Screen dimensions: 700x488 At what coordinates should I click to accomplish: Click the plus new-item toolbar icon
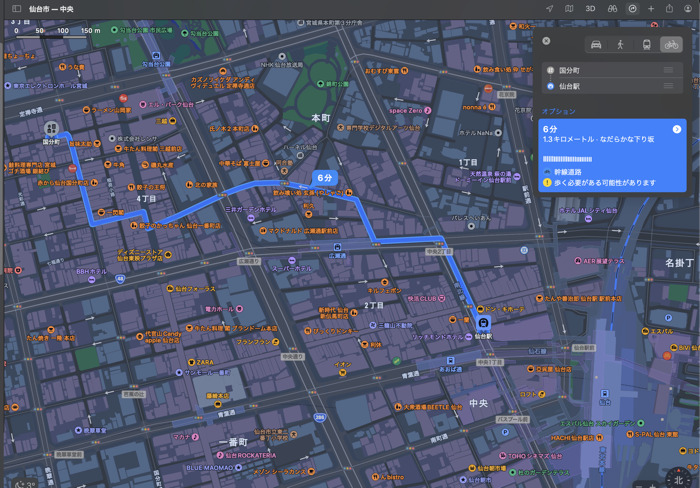(651, 8)
